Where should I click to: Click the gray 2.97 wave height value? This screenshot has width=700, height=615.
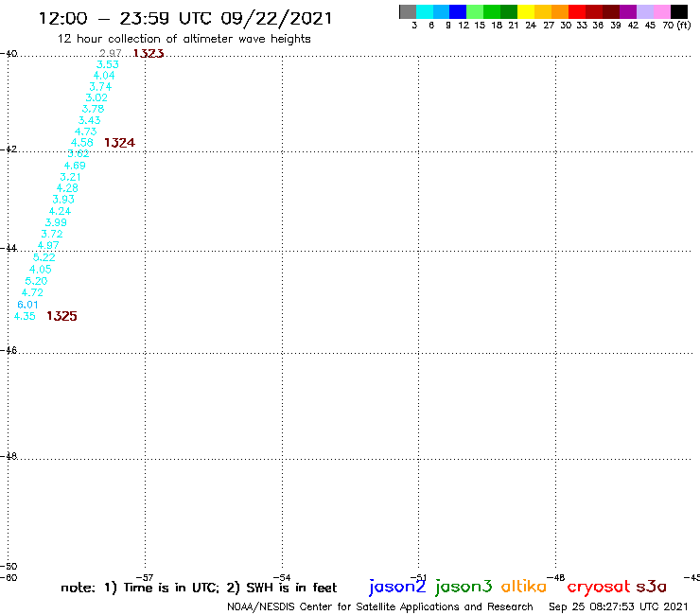click(111, 53)
